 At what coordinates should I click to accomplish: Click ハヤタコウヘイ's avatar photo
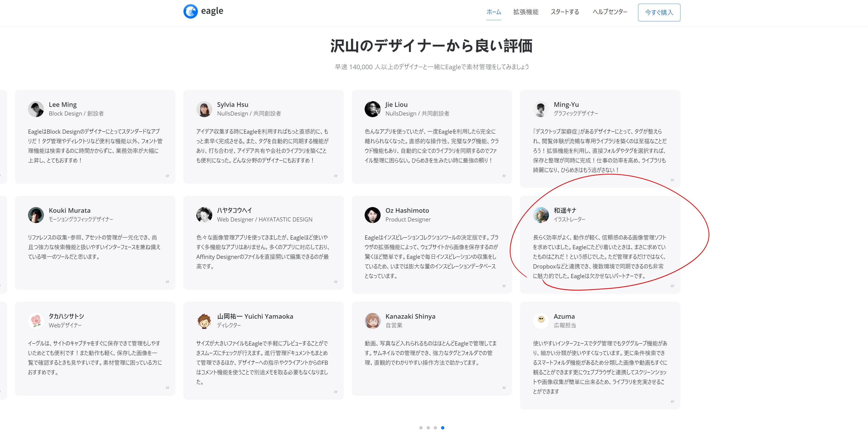(x=204, y=215)
